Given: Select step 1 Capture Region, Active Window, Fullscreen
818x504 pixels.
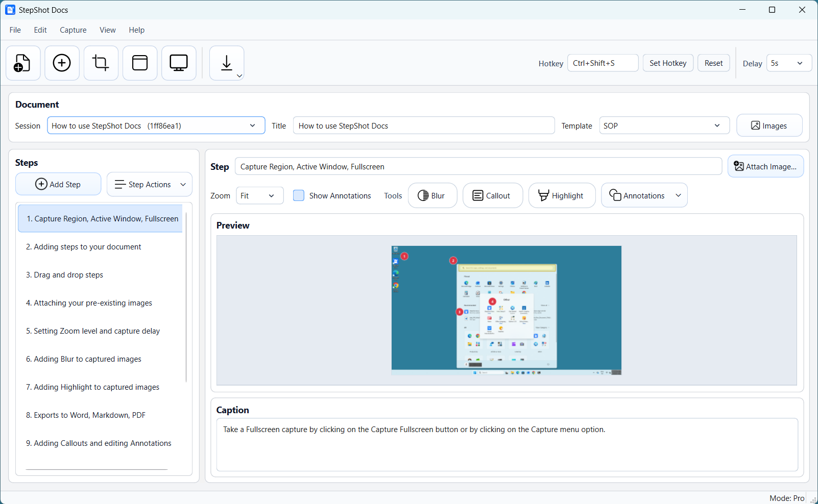Looking at the screenshot, I should (100, 218).
